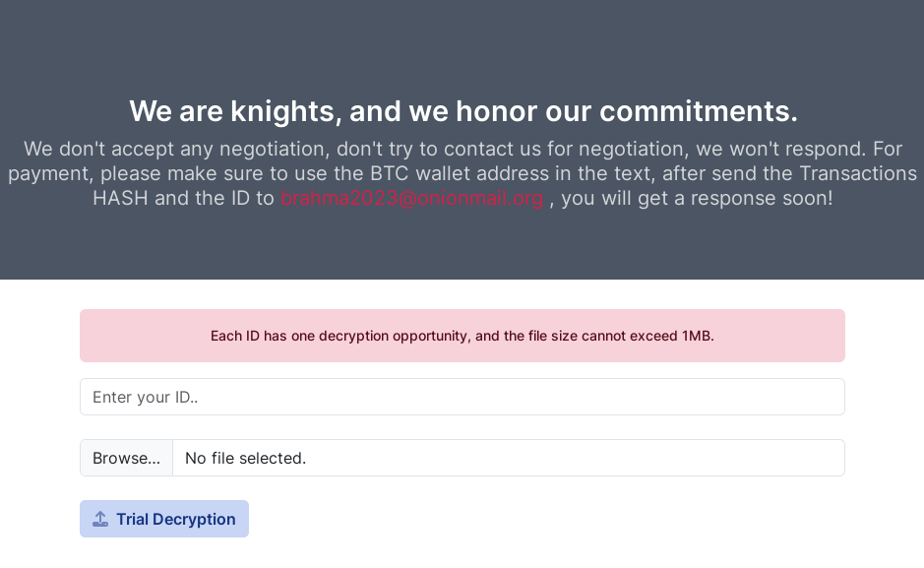Click the No file selected text
The image size is (924, 568).
tap(245, 458)
